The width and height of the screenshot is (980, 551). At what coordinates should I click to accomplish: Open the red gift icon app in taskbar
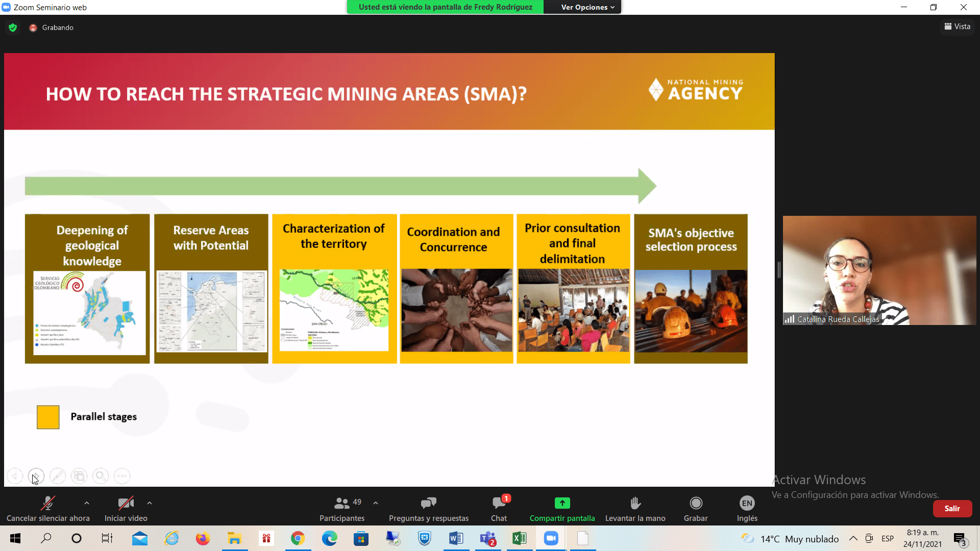click(x=266, y=538)
